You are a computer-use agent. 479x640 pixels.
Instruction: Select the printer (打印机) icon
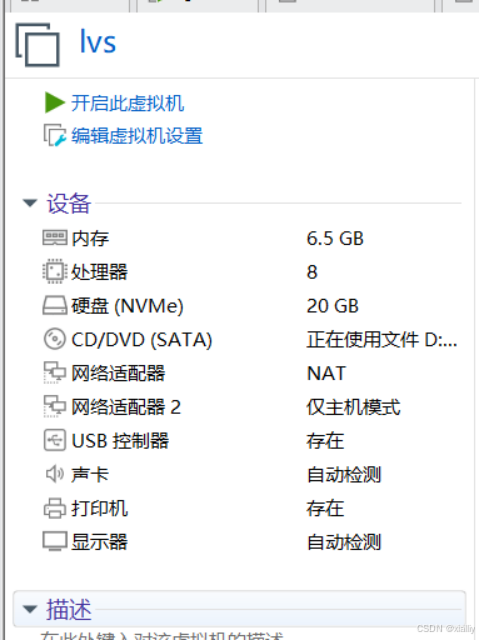55,508
